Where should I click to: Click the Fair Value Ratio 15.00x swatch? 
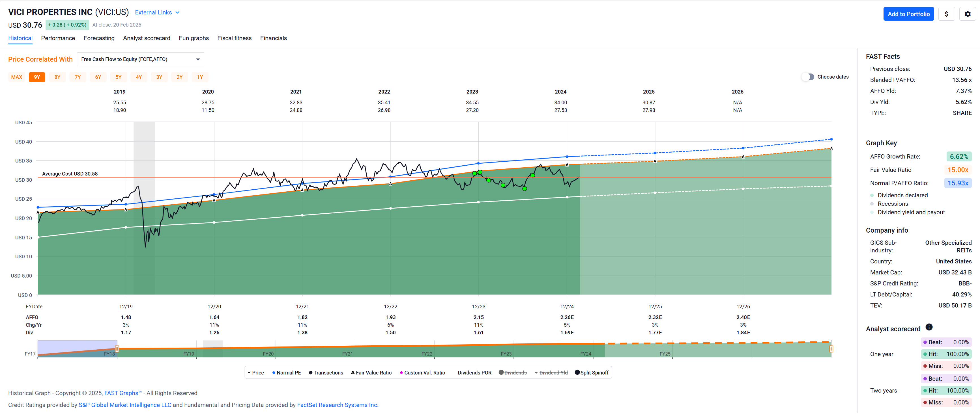[x=958, y=170]
